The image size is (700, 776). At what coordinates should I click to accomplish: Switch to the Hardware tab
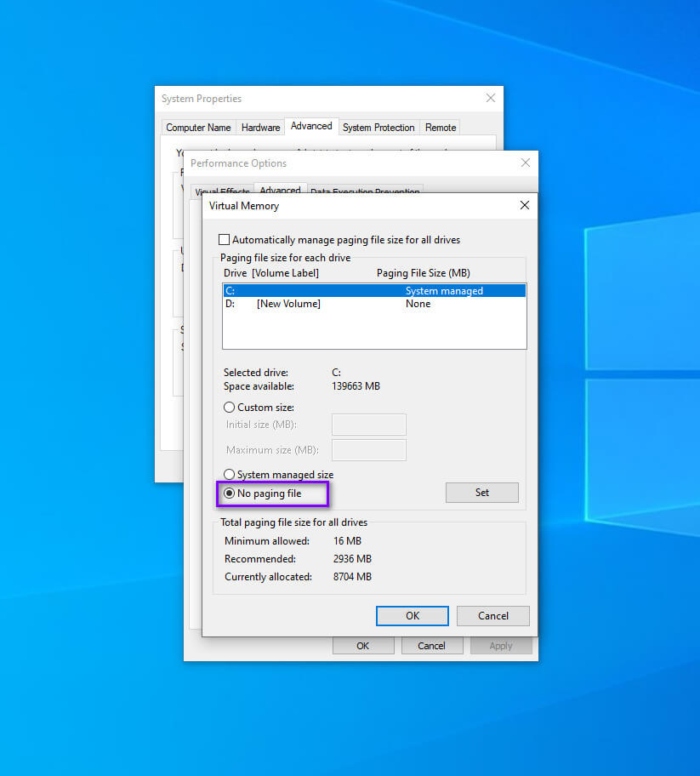(261, 127)
